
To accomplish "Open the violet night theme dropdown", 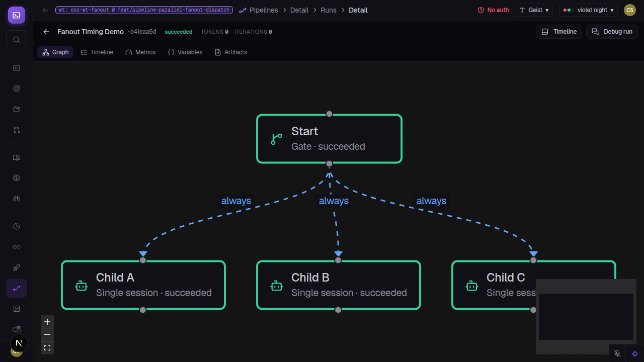I will tap(588, 10).
